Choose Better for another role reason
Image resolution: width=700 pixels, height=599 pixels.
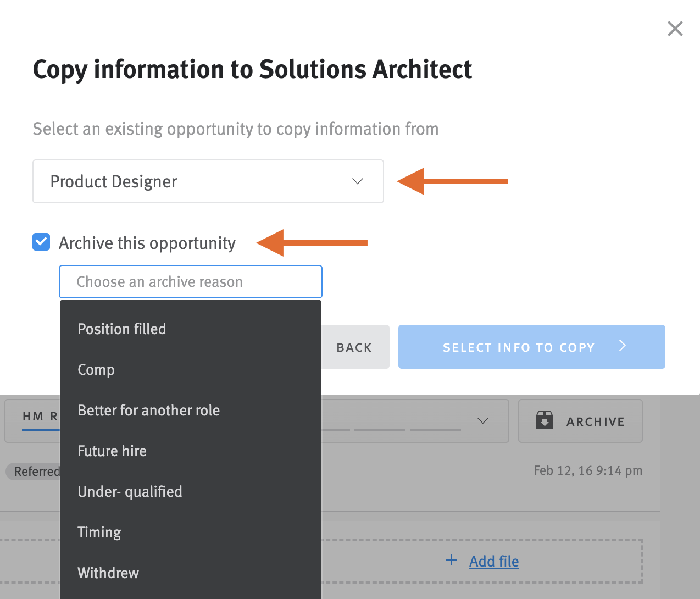(x=190, y=410)
